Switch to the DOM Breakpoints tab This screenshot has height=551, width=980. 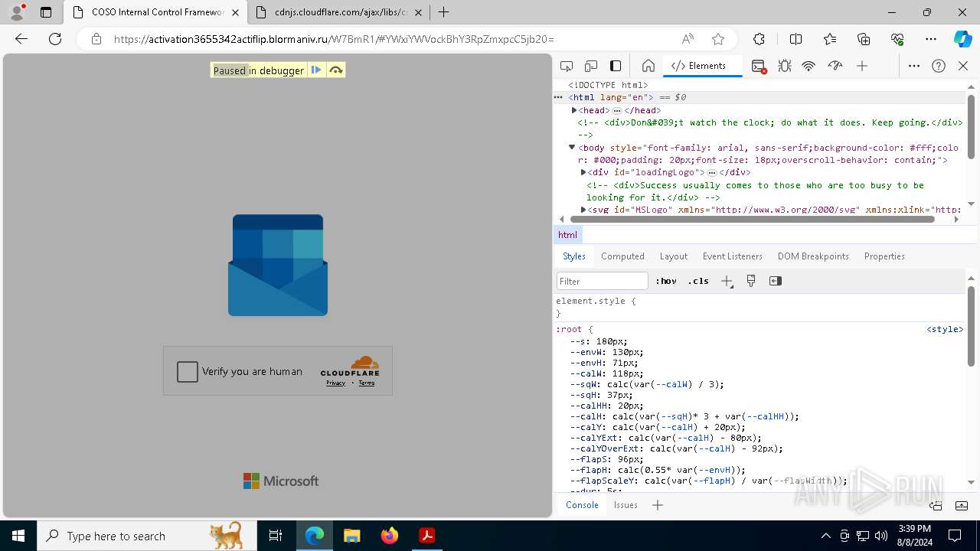[x=813, y=256]
